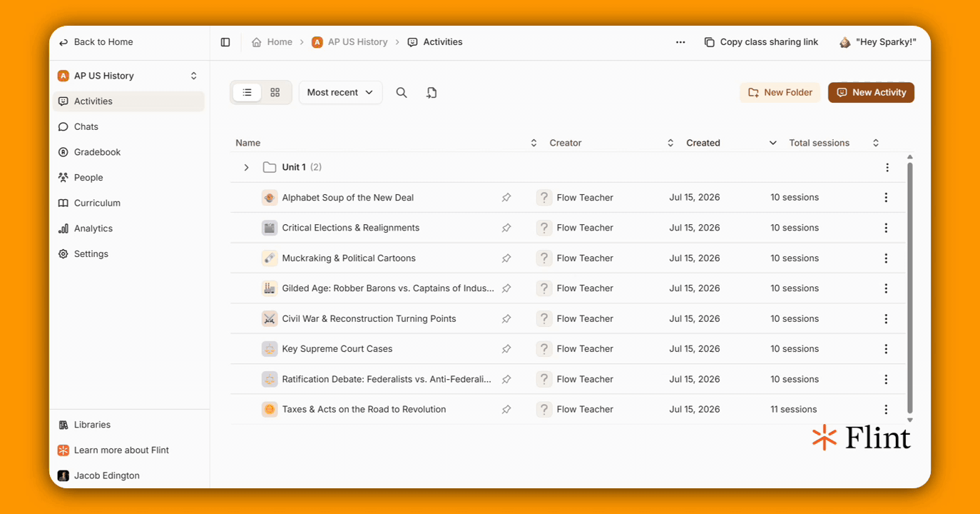Click the import file icon beside search
The image size is (980, 514).
click(x=432, y=93)
